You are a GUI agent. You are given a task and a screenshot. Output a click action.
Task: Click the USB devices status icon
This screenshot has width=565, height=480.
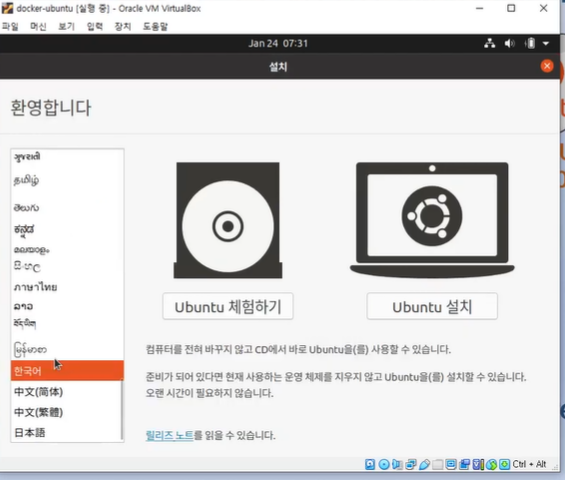pyautogui.click(x=424, y=464)
